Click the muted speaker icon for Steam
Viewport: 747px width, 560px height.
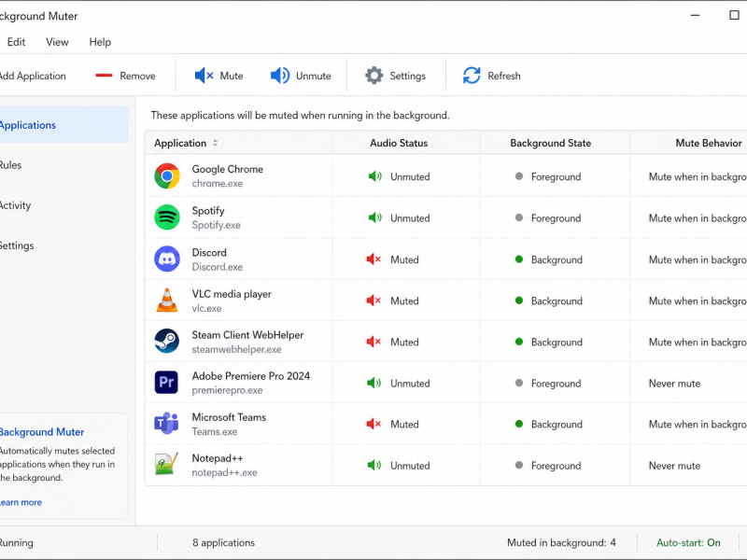(373, 342)
